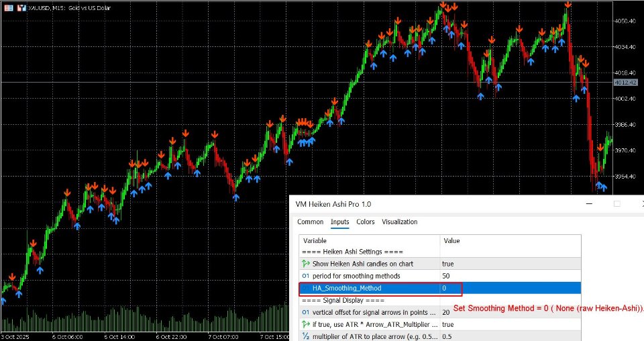This screenshot has width=644, height=341.
Task: Select the Heiken Ashi Settings section row
Action: pos(440,252)
